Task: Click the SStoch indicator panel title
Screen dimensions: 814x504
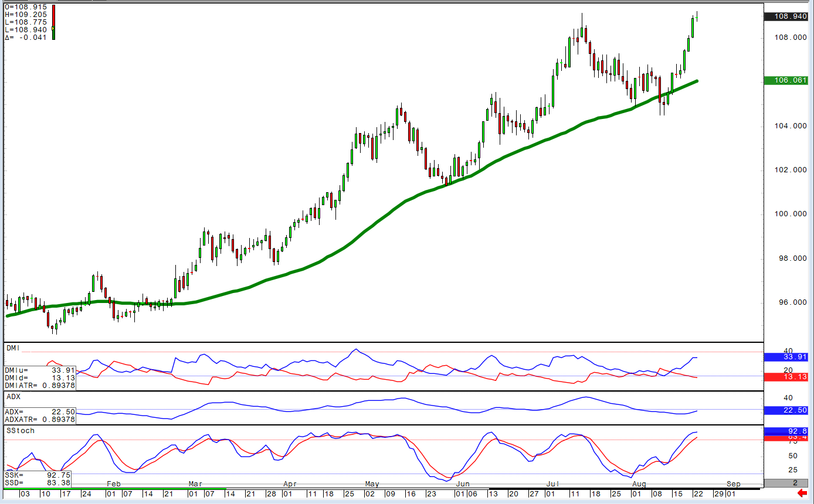Action: point(21,431)
